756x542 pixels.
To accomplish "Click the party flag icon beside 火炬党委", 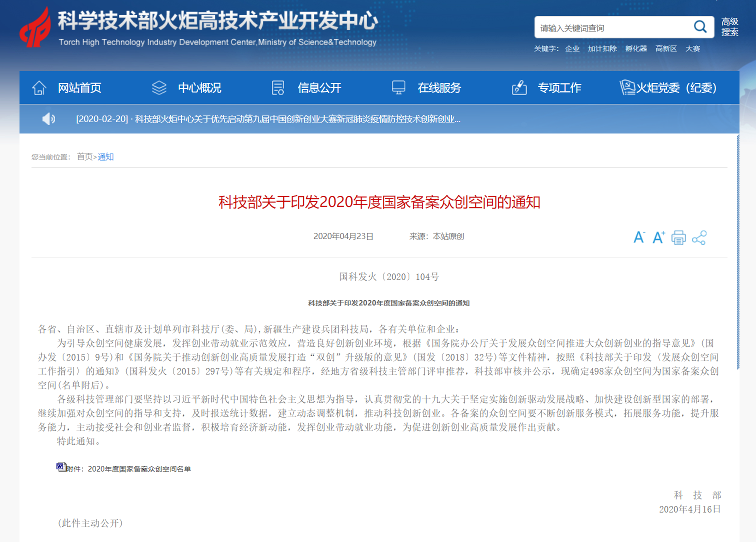I will [x=627, y=87].
